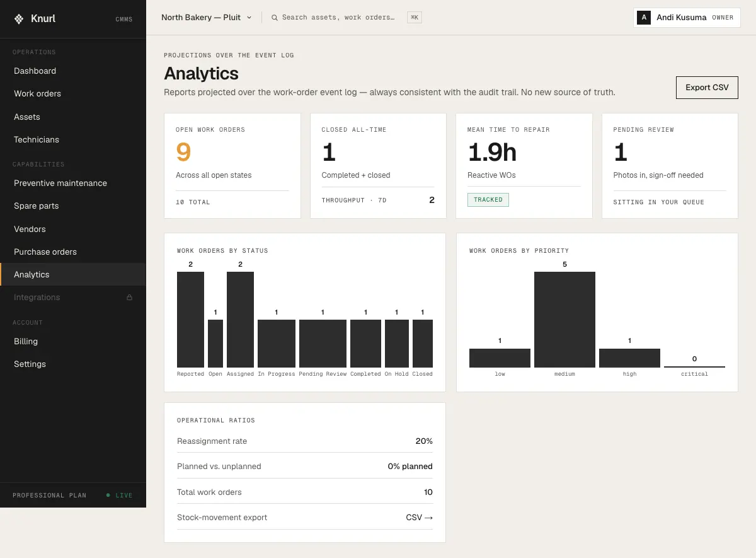Viewport: 756px width, 558px height.
Task: Click the Open status bar
Action: point(215,344)
